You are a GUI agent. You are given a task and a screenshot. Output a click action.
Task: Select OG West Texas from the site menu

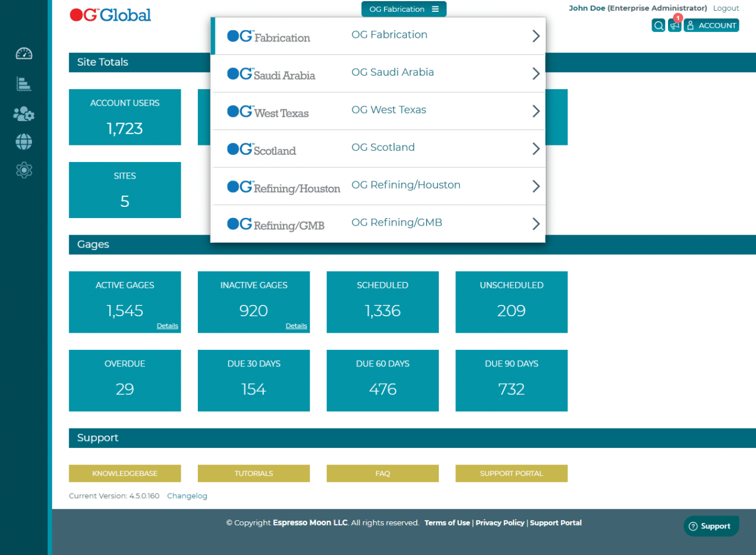click(389, 110)
